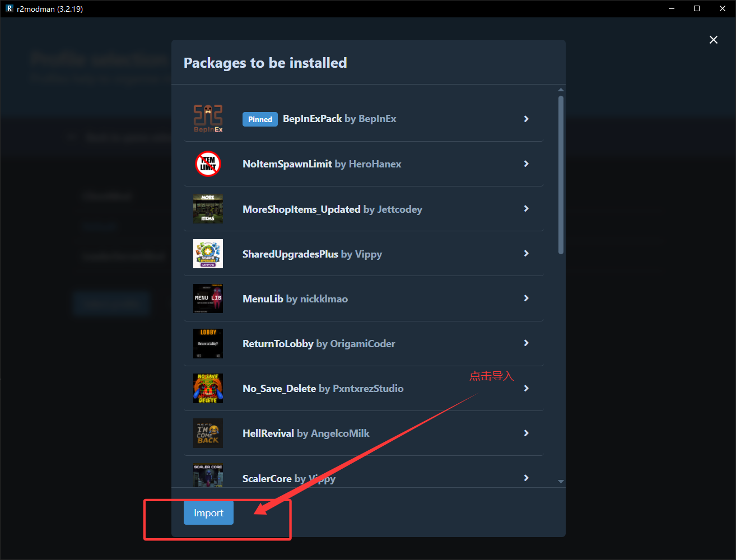Select the 'MoreShopItems_Updated by Jettcodey' text
The height and width of the screenshot is (560, 736).
coord(332,209)
